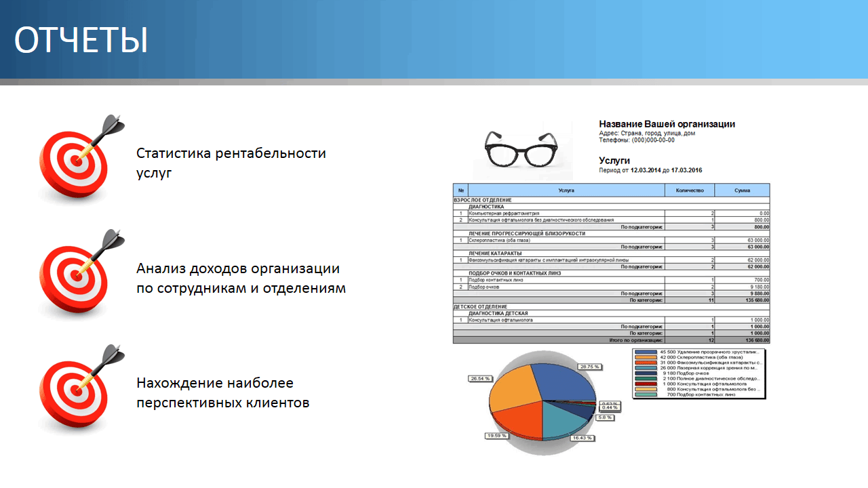Click the 700.00 sum cell
This screenshot has height=488, width=868.
(x=742, y=280)
